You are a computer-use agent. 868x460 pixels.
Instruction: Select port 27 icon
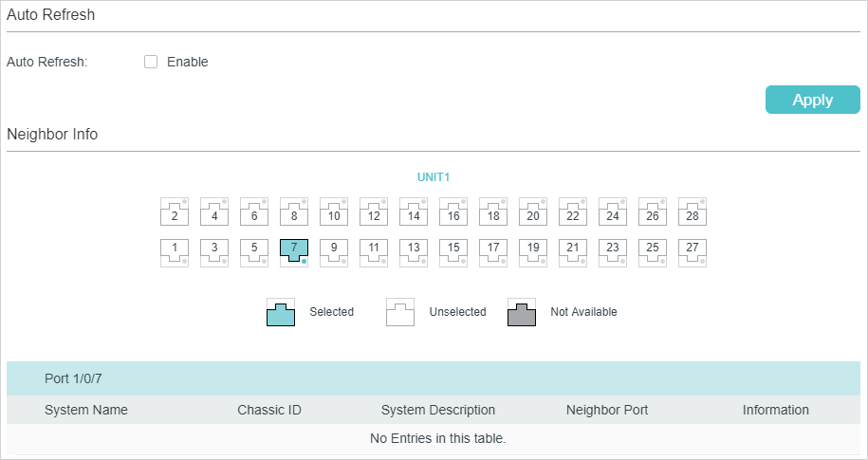693,253
